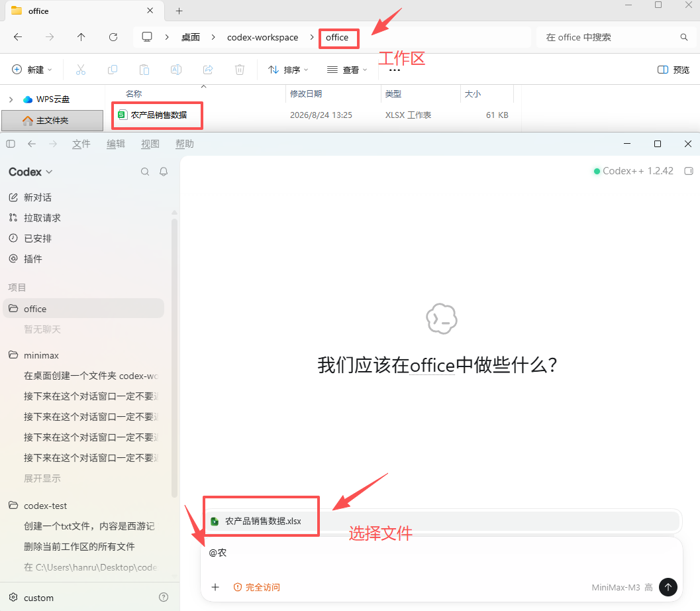Open the 排序 sort dropdown
This screenshot has height=611, width=700.
(x=288, y=70)
